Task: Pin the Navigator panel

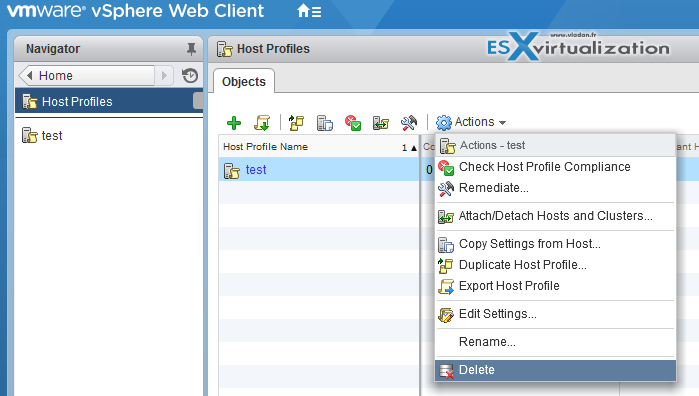Action: click(x=191, y=49)
